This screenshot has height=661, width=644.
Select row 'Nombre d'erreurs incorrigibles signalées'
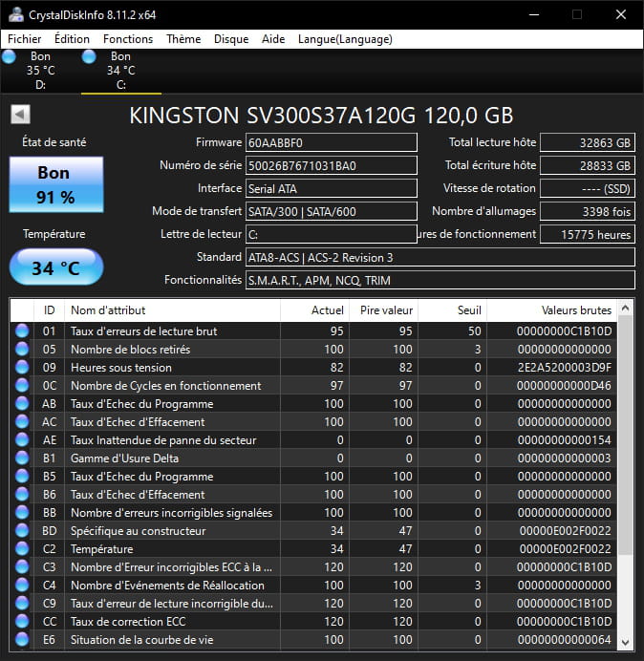tap(313, 512)
